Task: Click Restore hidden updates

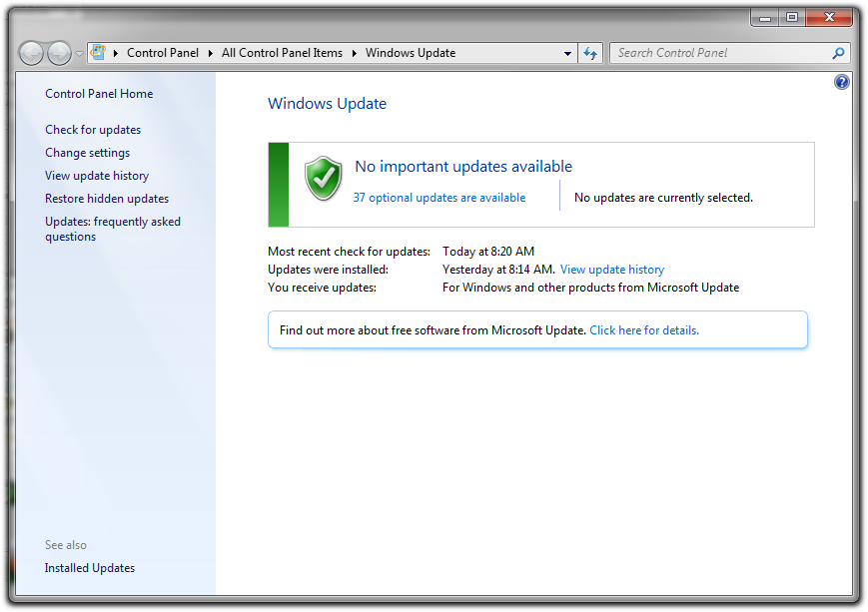Action: [x=107, y=199]
